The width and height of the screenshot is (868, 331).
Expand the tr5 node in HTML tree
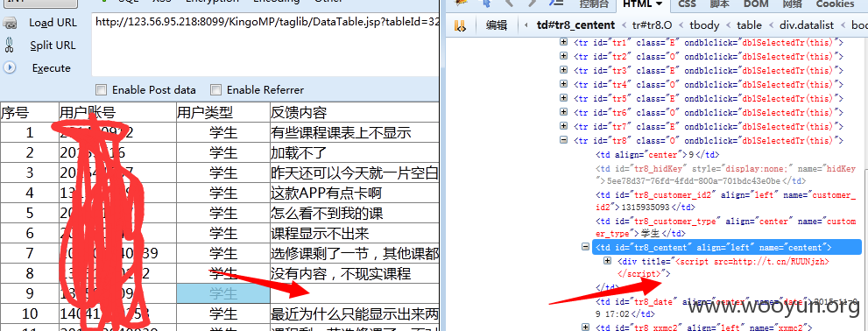click(x=563, y=98)
